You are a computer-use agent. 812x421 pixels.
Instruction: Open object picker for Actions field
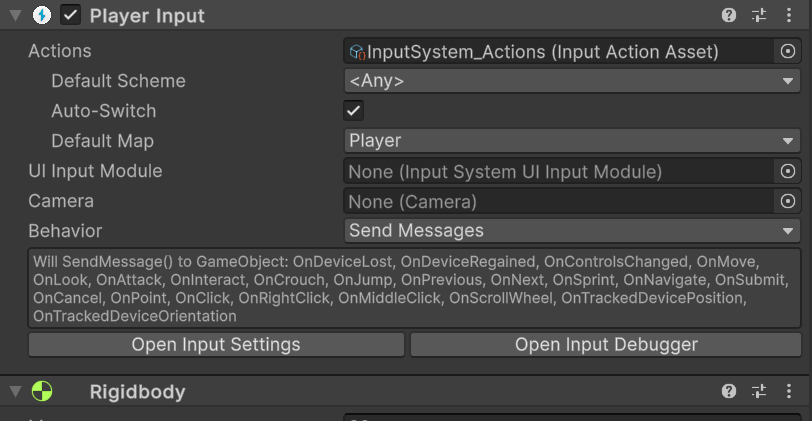788,51
